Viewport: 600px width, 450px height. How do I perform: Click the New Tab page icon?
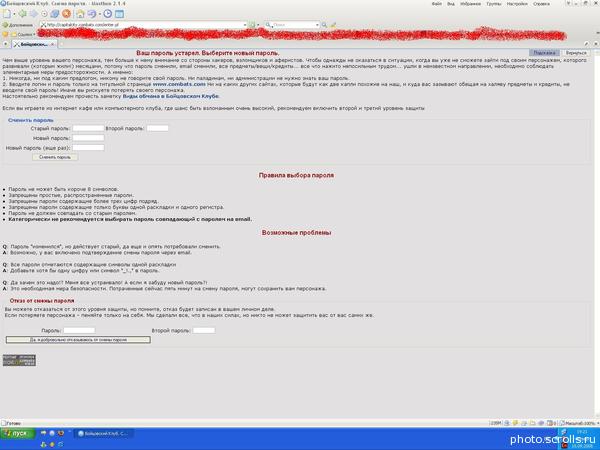pos(7,14)
